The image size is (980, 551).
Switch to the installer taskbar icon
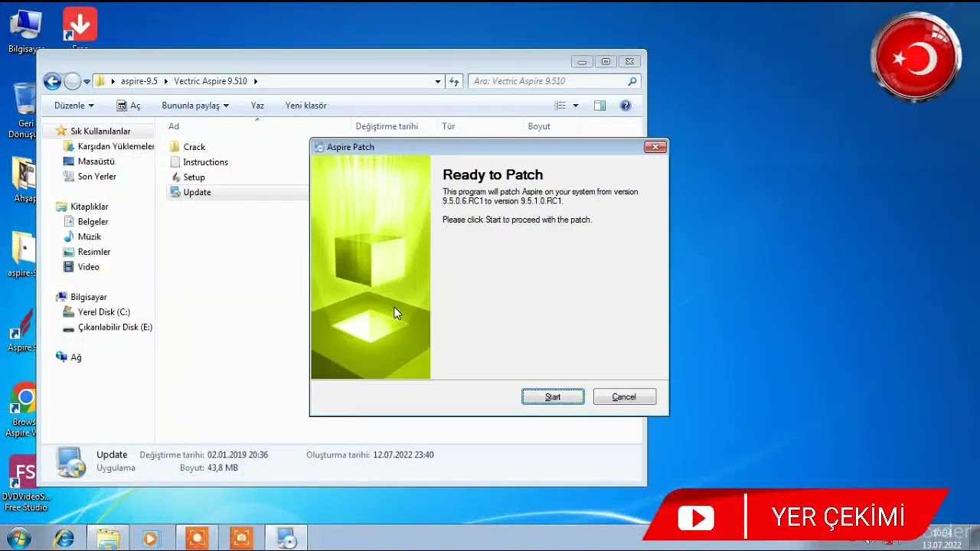coord(286,538)
